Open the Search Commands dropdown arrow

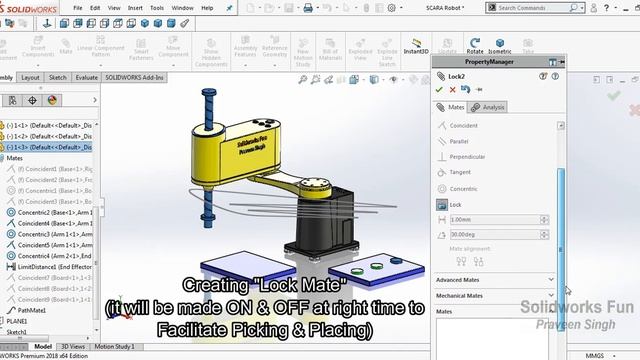pos(582,8)
